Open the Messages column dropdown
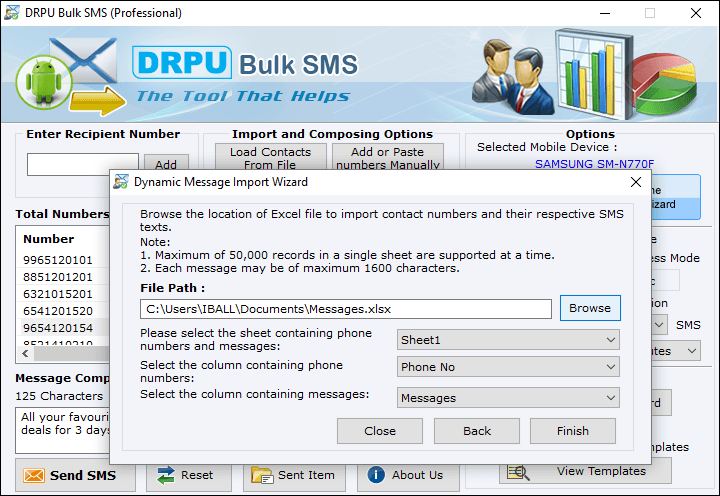This screenshot has height=496, width=720. click(x=508, y=398)
